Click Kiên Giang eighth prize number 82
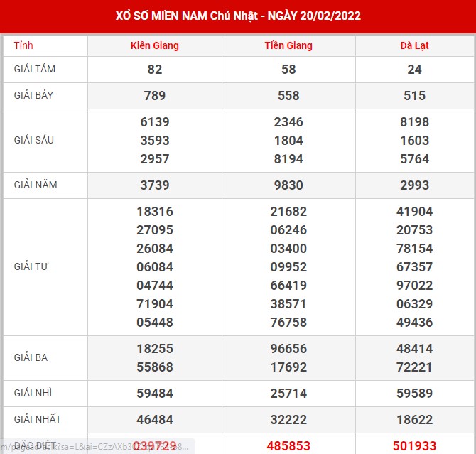The height and width of the screenshot is (454, 476). [x=155, y=70]
